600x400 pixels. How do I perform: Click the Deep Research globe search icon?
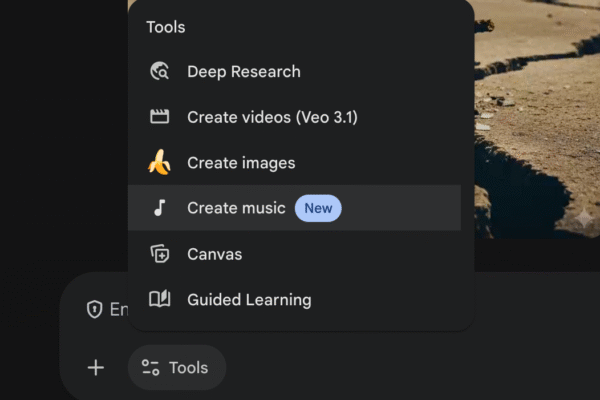click(x=160, y=71)
